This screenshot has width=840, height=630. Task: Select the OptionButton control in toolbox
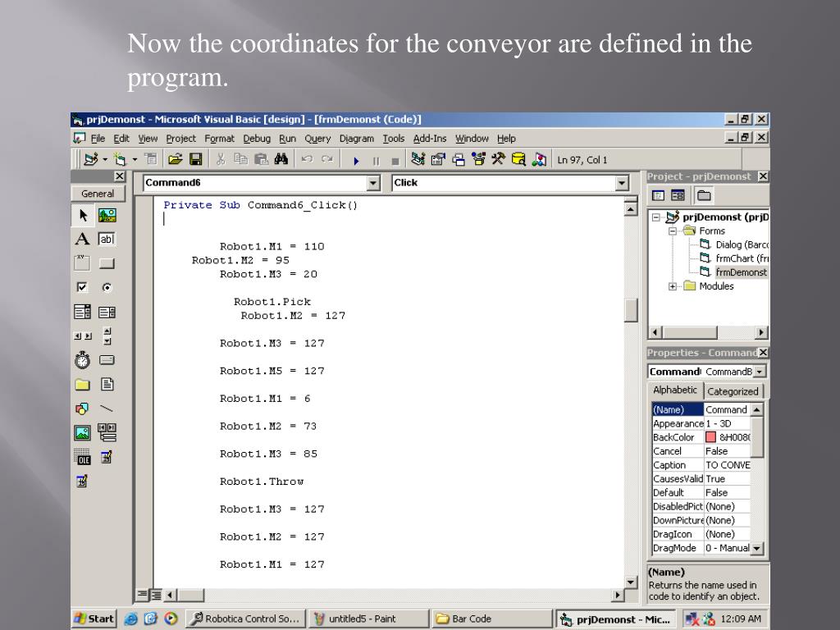pyautogui.click(x=107, y=287)
